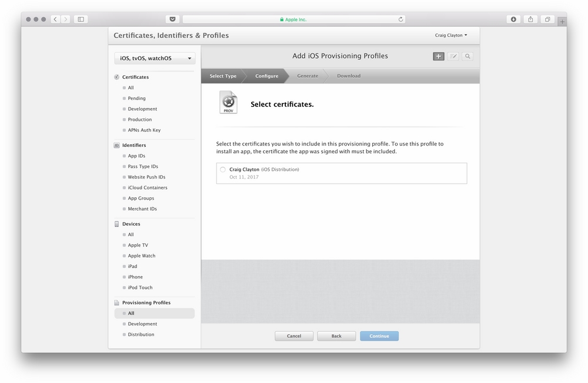Go to the Select Type step

223,76
